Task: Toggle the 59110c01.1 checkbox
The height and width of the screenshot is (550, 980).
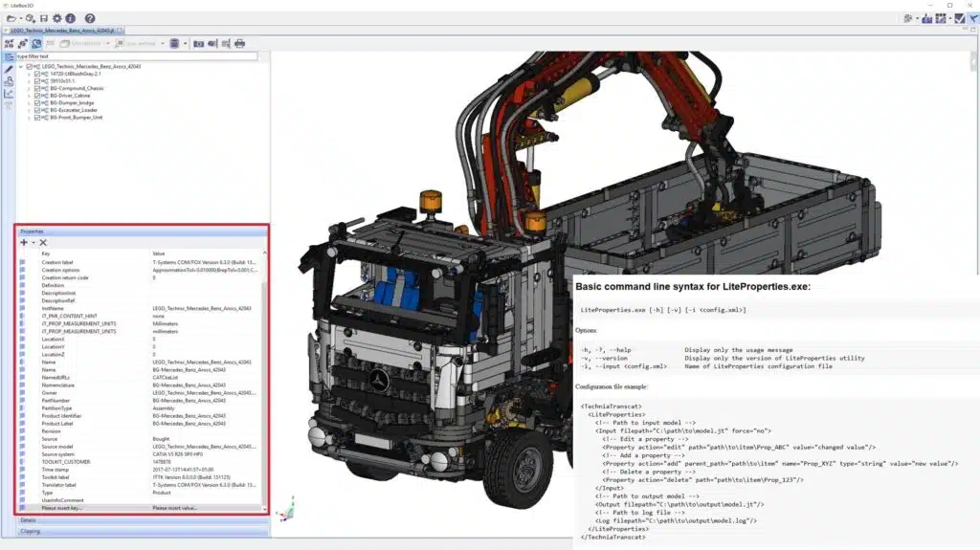Action: [37, 81]
